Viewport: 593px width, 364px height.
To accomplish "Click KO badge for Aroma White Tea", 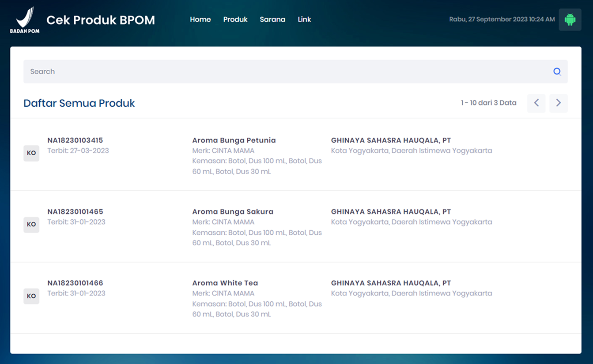I will point(31,296).
